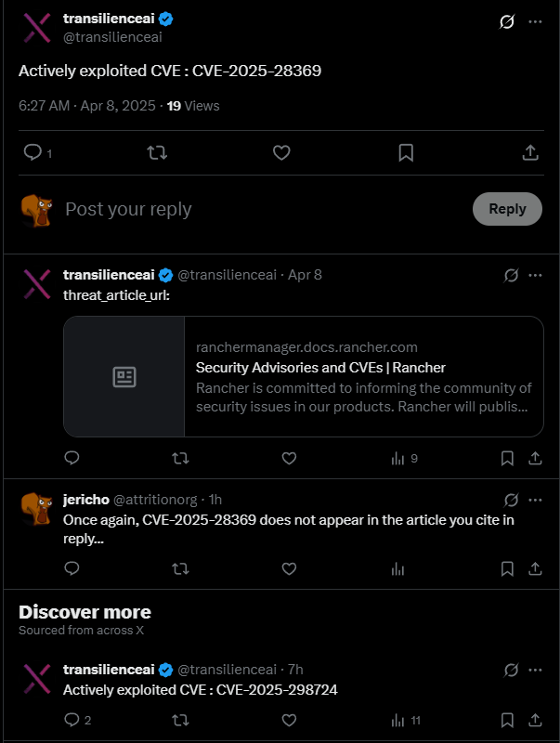Click the gray Reply button
The image size is (560, 743).
point(507,209)
